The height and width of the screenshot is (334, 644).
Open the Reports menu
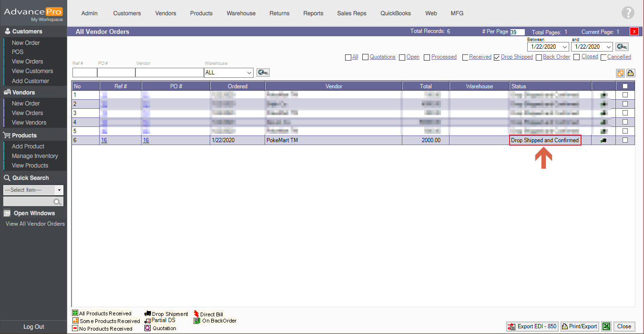pyautogui.click(x=313, y=13)
